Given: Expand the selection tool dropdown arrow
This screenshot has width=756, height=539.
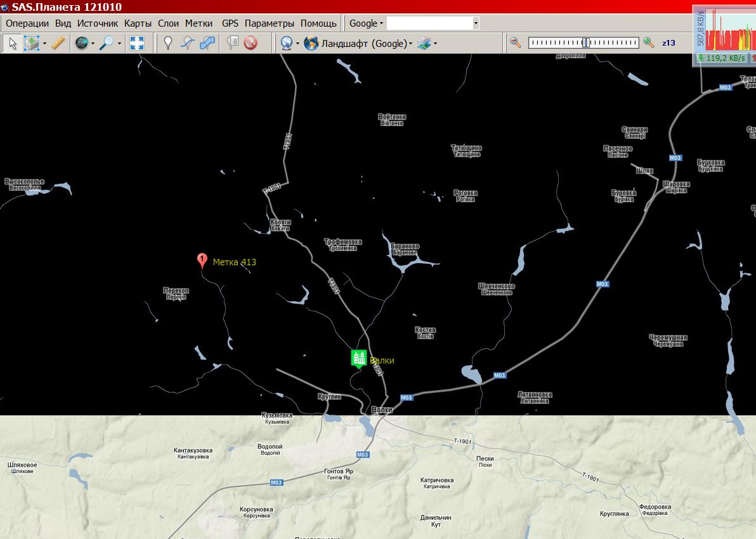Looking at the screenshot, I should (44, 44).
